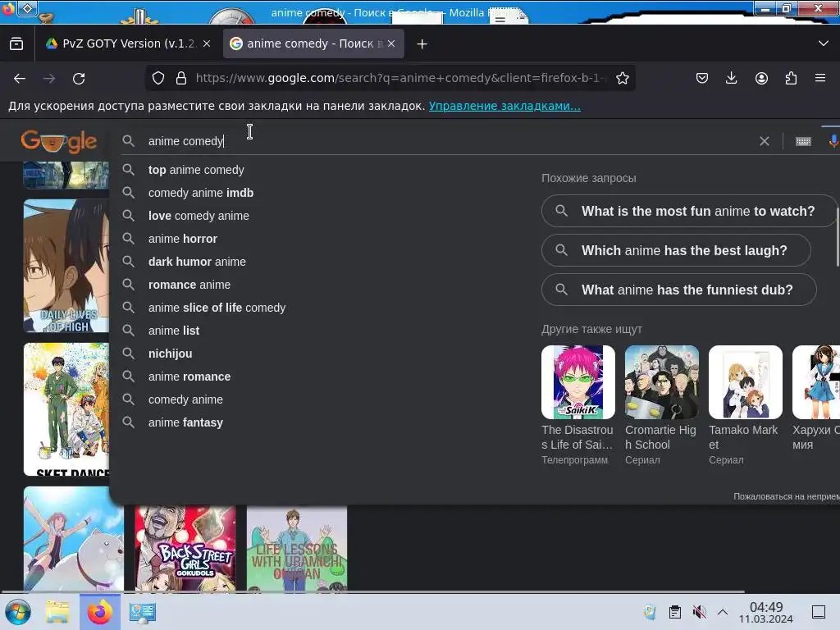This screenshot has height=630, width=840.
Task: Search What is the most fun anime to watch?
Action: [689, 211]
